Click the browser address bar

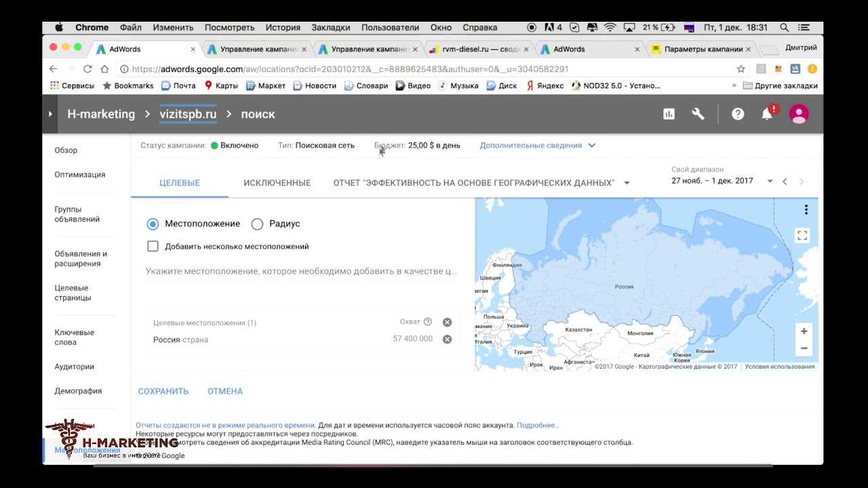[x=427, y=69]
